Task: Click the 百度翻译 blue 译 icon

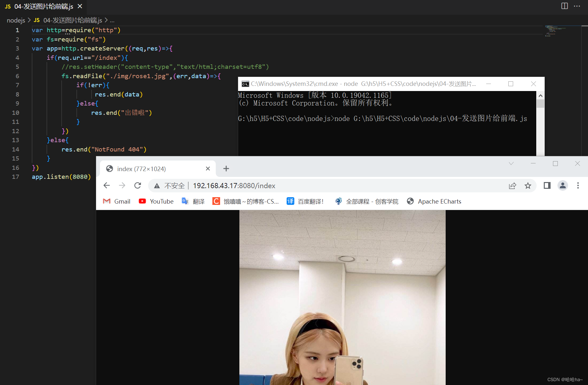Action: point(290,201)
